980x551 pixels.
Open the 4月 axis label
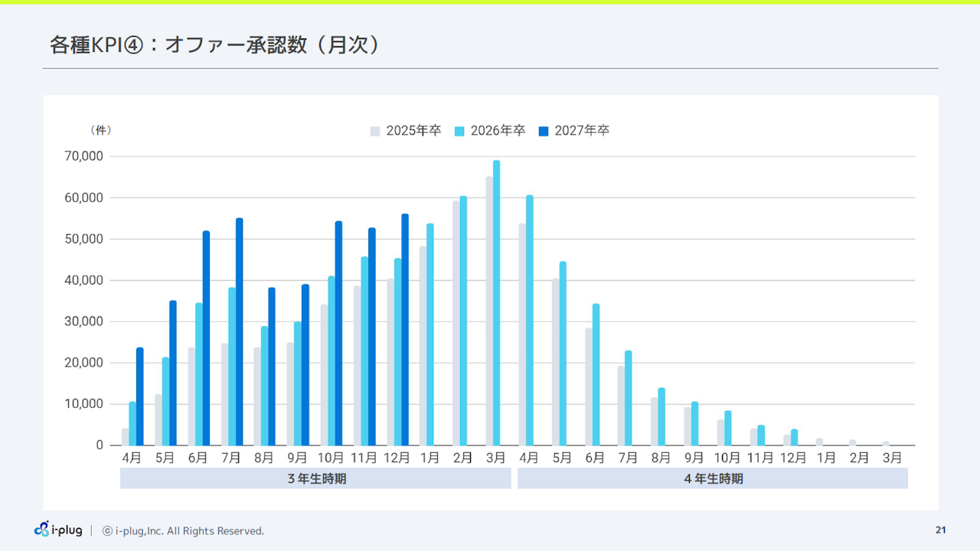coord(132,457)
